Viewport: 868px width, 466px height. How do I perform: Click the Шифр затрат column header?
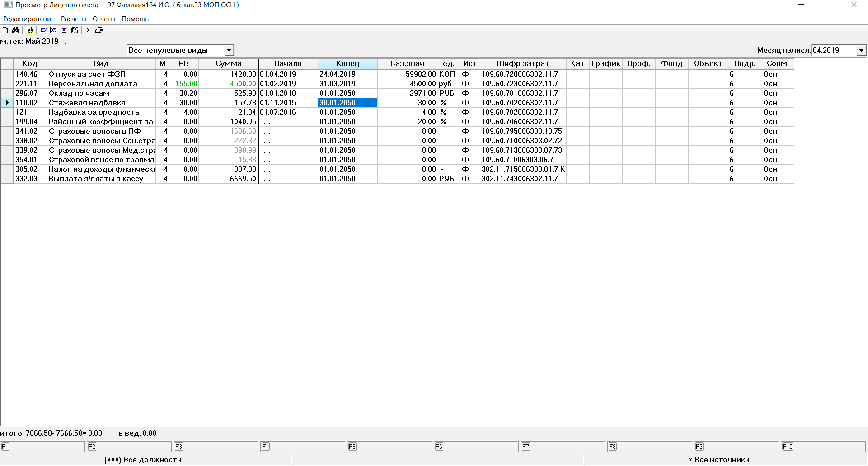click(523, 64)
